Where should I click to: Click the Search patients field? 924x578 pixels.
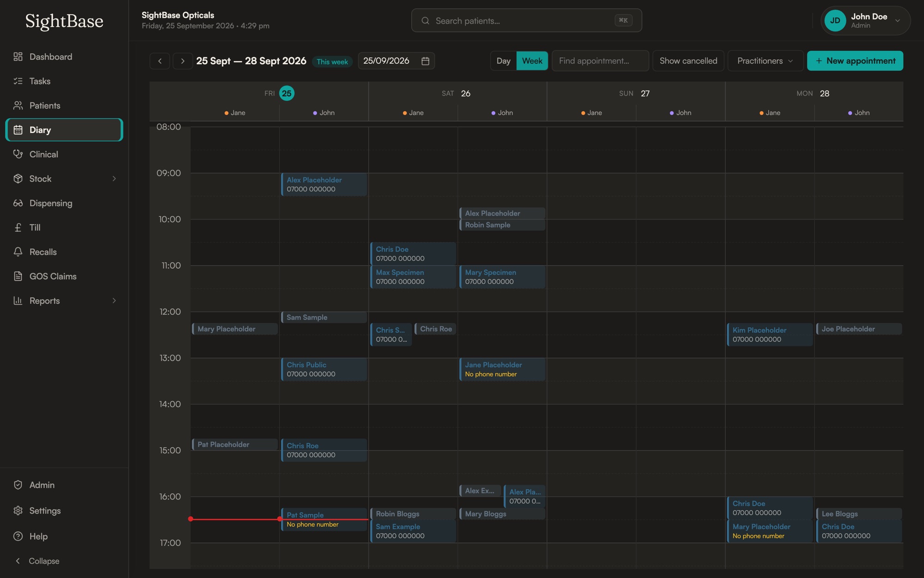coord(526,21)
